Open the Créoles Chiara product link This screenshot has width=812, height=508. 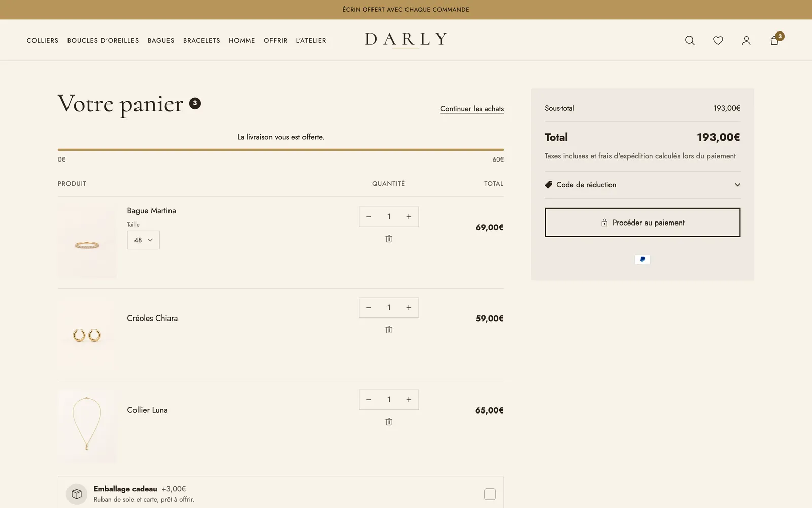(x=152, y=319)
